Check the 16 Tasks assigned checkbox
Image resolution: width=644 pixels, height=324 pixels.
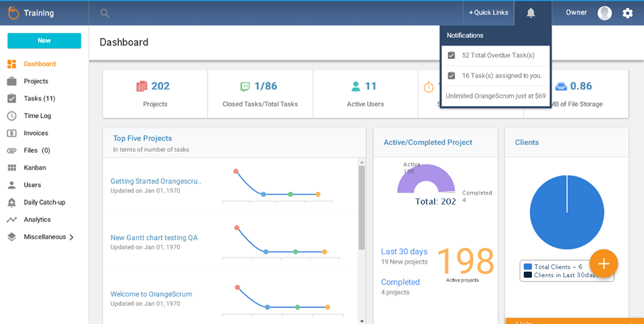pos(451,76)
